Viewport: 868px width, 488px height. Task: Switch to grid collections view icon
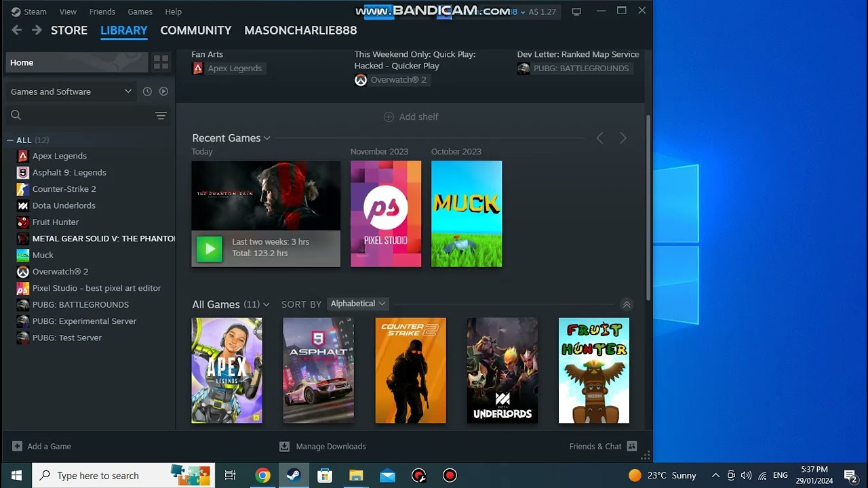coord(161,62)
